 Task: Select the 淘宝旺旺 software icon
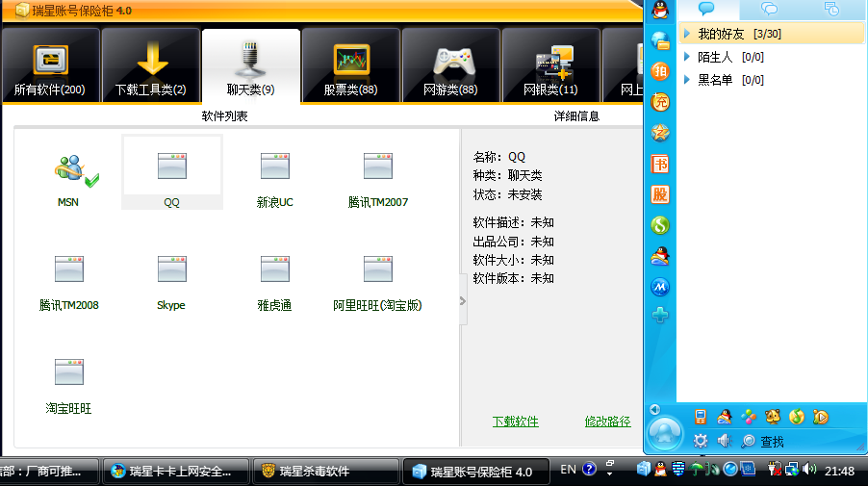(x=69, y=372)
